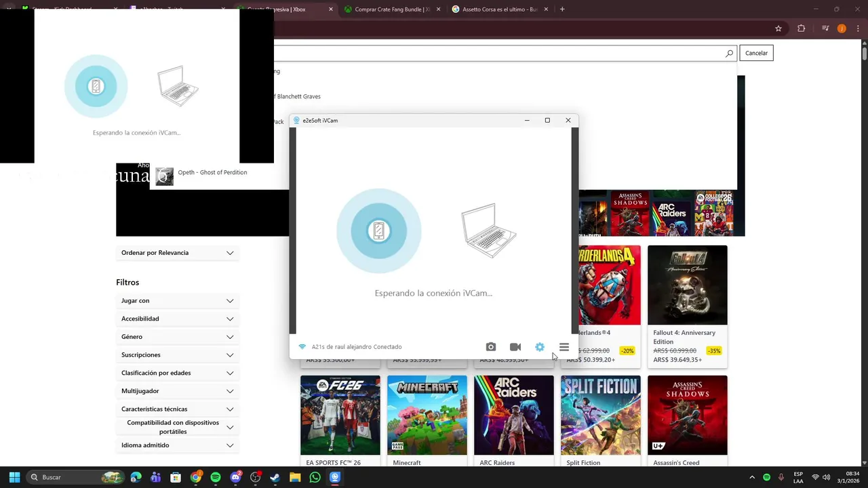Close the Comprar Crate Fang Bundle tab
The image size is (868, 488).
[x=439, y=9]
